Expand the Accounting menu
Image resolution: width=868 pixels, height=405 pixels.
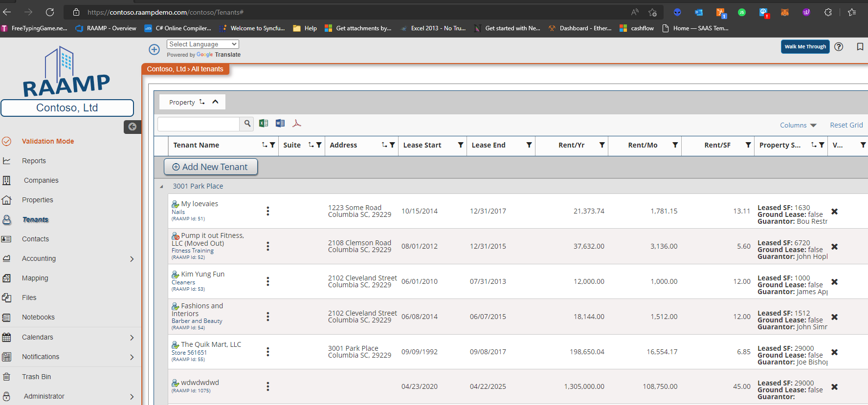(132, 259)
